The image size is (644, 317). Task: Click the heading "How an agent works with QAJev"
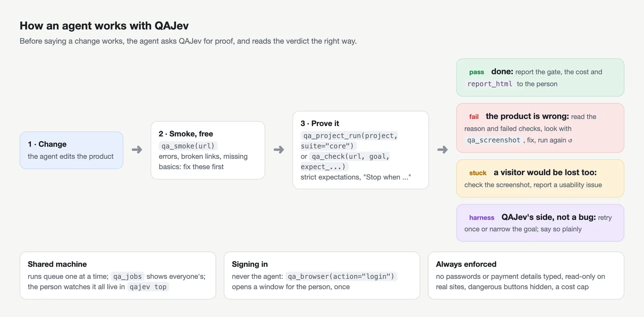point(104,26)
